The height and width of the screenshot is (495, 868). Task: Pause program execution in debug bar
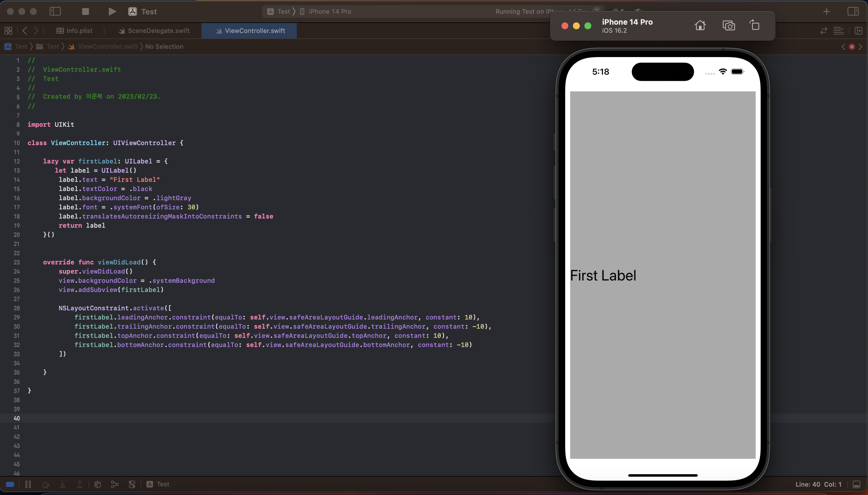(28, 484)
